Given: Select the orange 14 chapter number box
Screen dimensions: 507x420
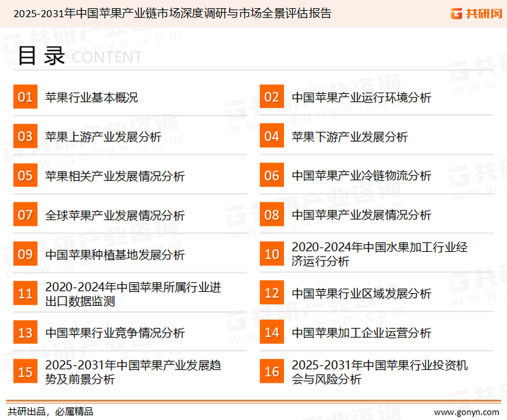Looking at the screenshot, I should point(272,332).
